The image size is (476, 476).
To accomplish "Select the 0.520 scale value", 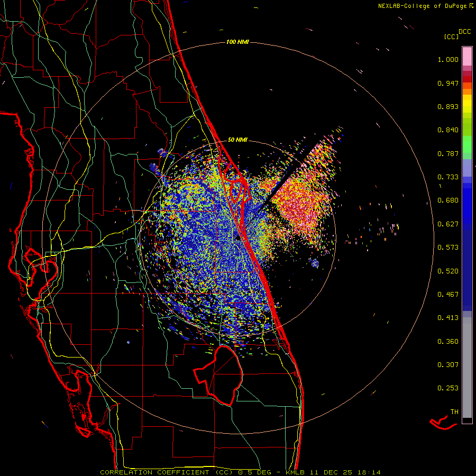I will click(448, 271).
